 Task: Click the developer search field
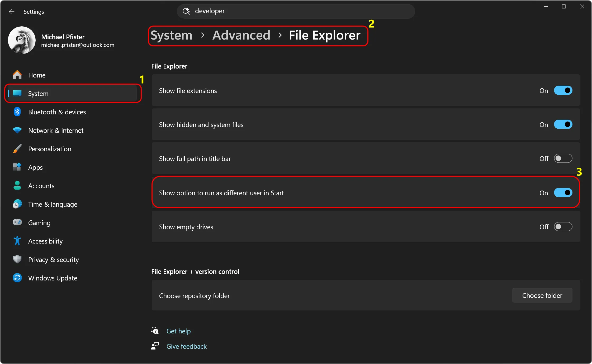click(x=296, y=11)
